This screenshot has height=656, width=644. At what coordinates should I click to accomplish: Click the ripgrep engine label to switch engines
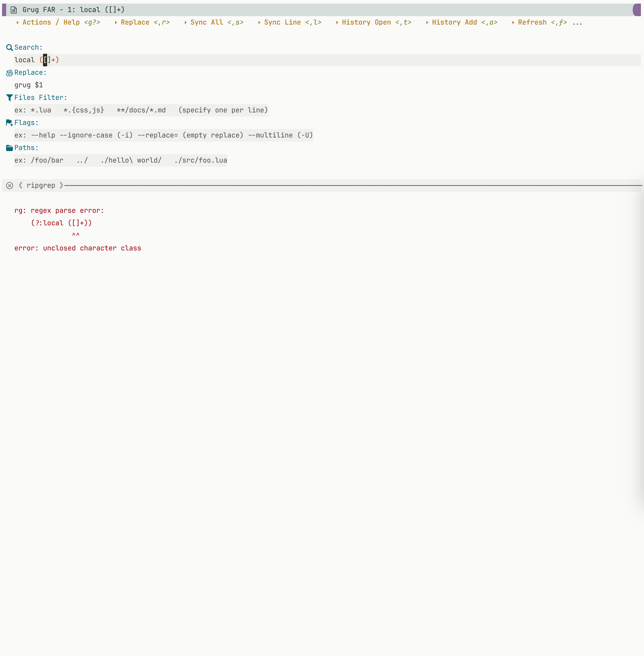pos(41,185)
